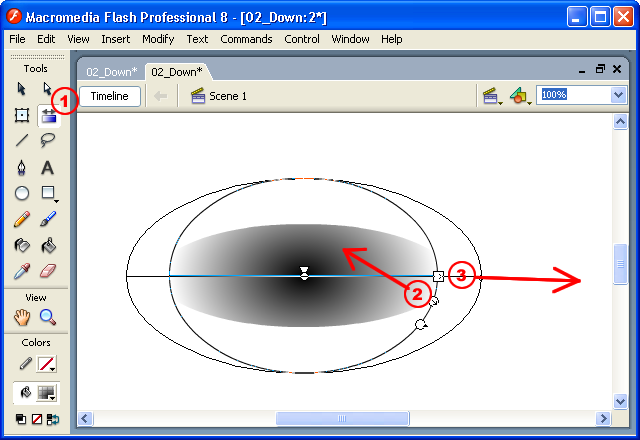
Task: Click the horizontal scrollbar thumb
Action: (342, 418)
